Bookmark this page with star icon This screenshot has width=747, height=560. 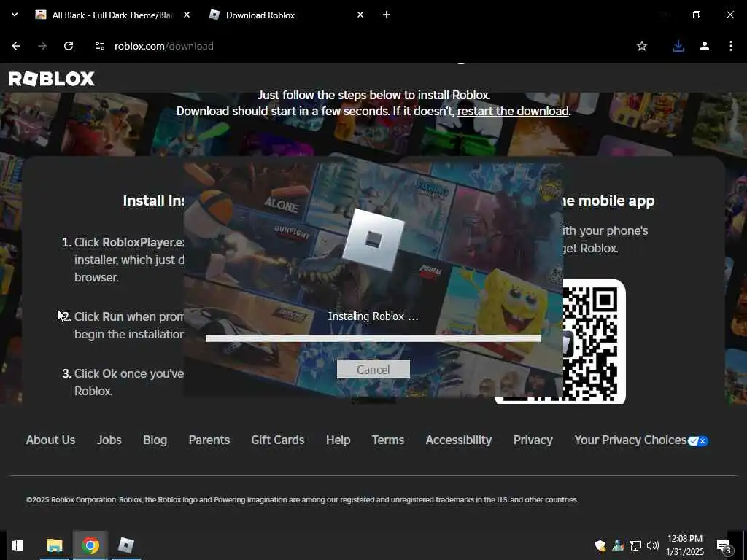(x=642, y=46)
